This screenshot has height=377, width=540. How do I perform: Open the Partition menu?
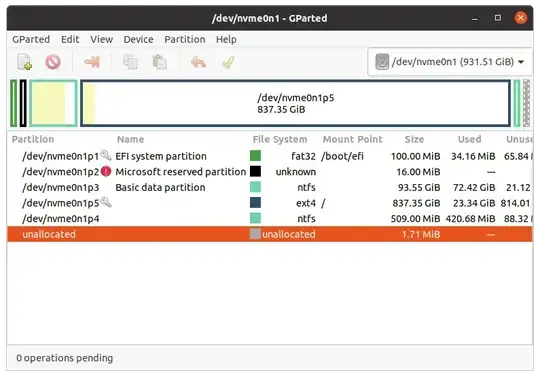pyautogui.click(x=185, y=39)
